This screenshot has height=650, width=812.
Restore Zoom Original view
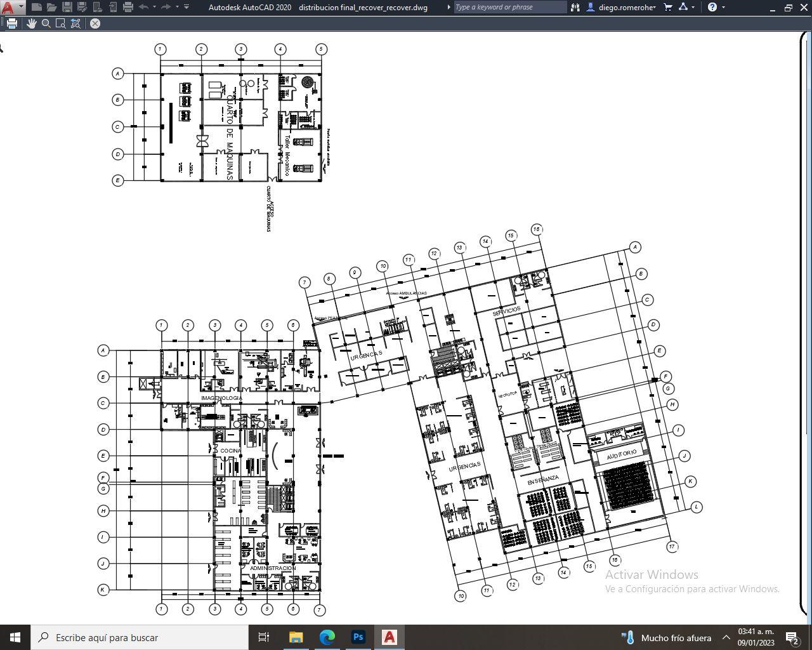(75, 23)
